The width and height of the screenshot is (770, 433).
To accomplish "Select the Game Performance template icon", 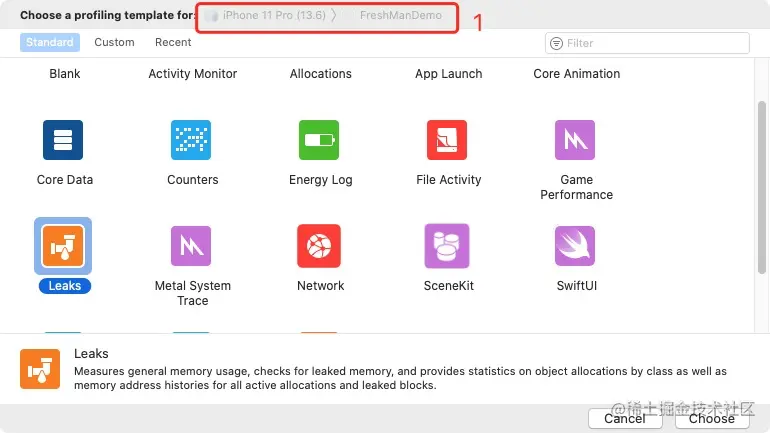I will [x=575, y=140].
